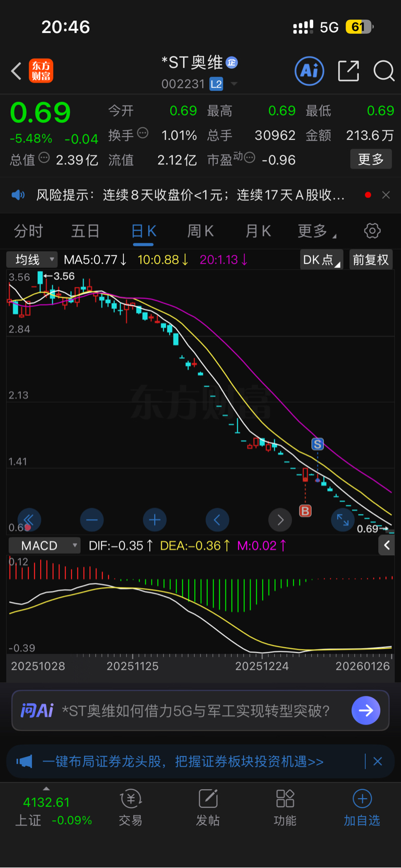This screenshot has height=868, width=401.
Task: Tap the 问Ai question input field
Action: tap(200, 710)
